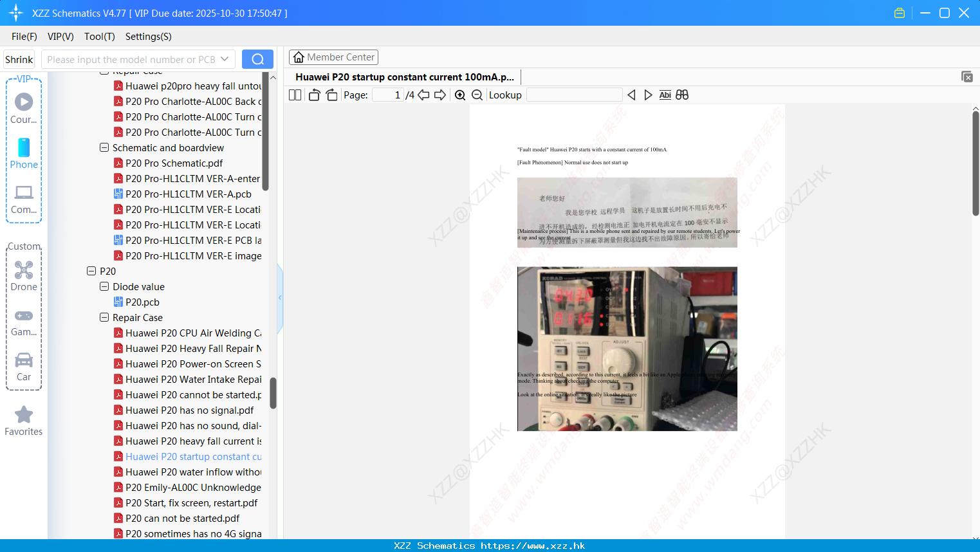Open Favorites in sidebar
The height and width of the screenshot is (552, 980).
coord(24,421)
